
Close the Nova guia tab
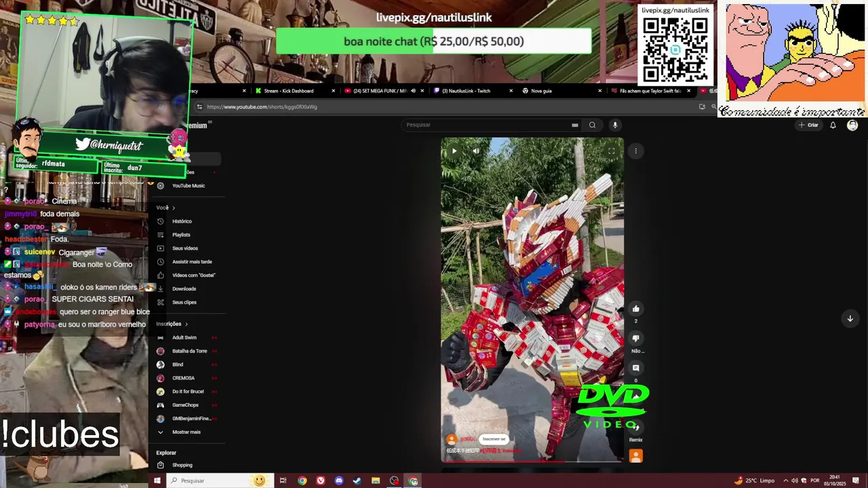[600, 91]
